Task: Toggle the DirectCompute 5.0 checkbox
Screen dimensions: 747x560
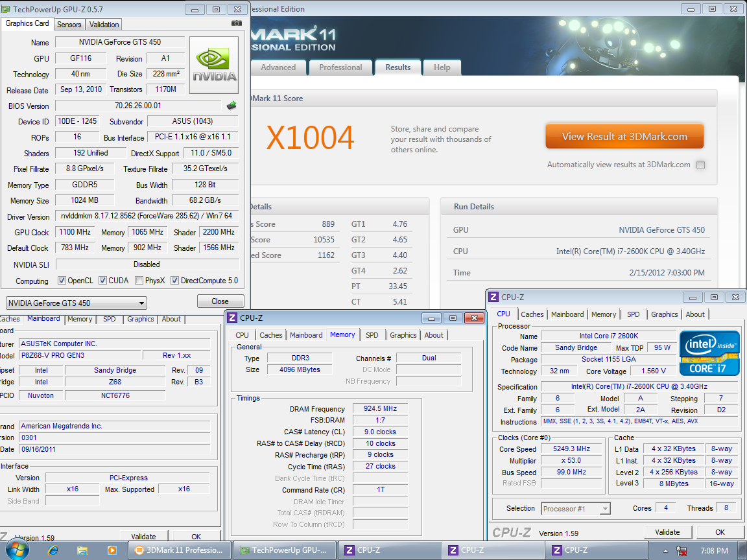Action: [x=175, y=281]
